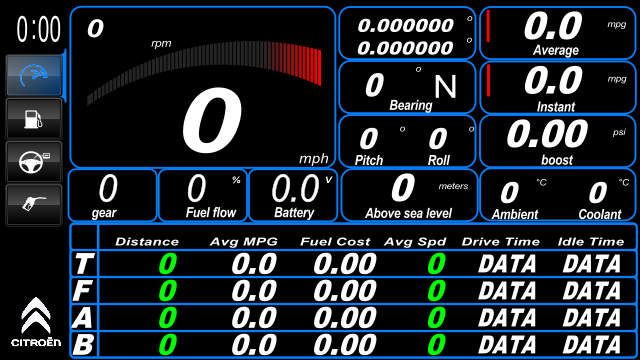Open the fuel pump station page

tap(34, 119)
